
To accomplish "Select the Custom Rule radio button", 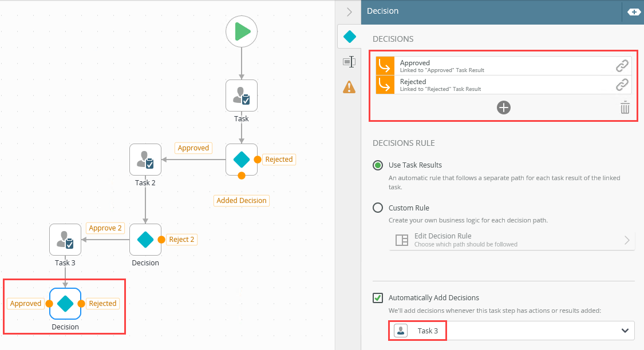I will 378,208.
